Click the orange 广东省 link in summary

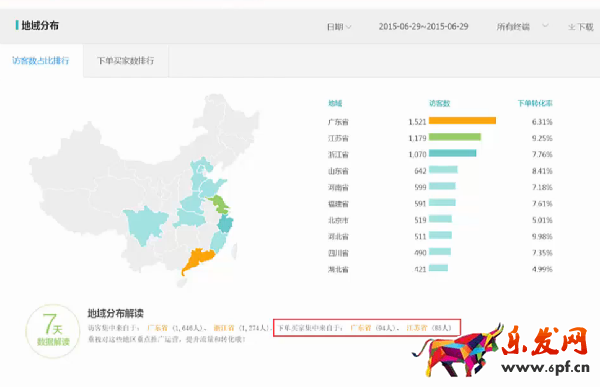click(x=157, y=328)
